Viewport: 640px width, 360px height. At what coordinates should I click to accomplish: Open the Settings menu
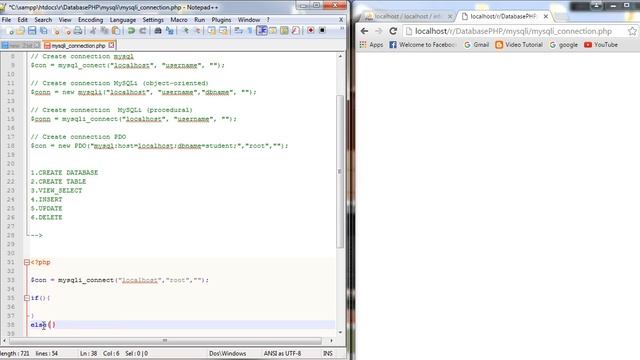tap(153, 20)
